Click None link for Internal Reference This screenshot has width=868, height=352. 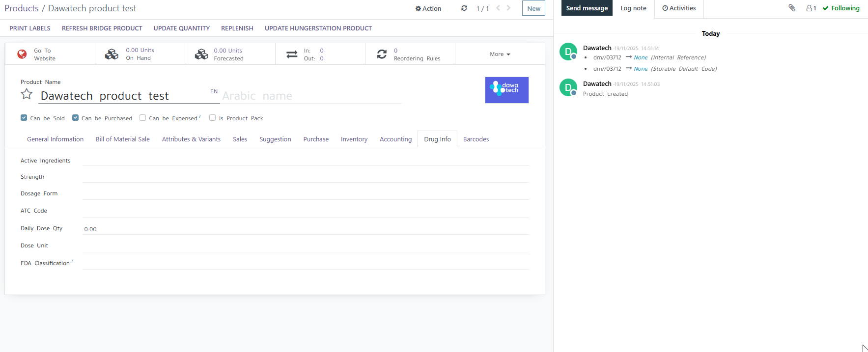click(641, 57)
